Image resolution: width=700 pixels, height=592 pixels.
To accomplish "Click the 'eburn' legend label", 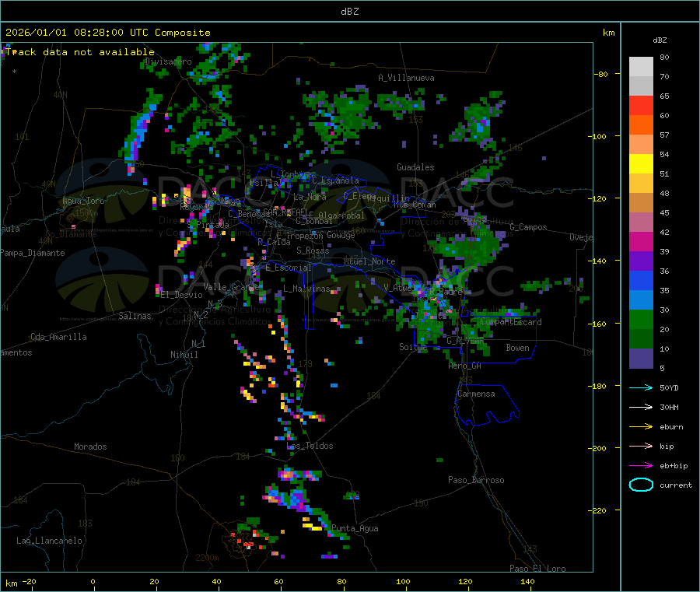I will pyautogui.click(x=671, y=427).
